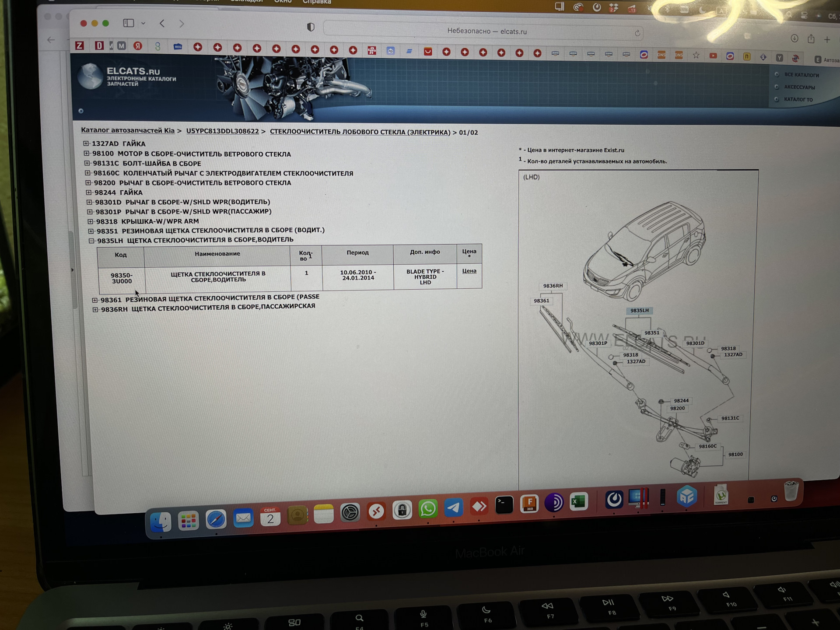Open Launchpad from the Dock
Screen dimensions: 840x630
pos(188,521)
